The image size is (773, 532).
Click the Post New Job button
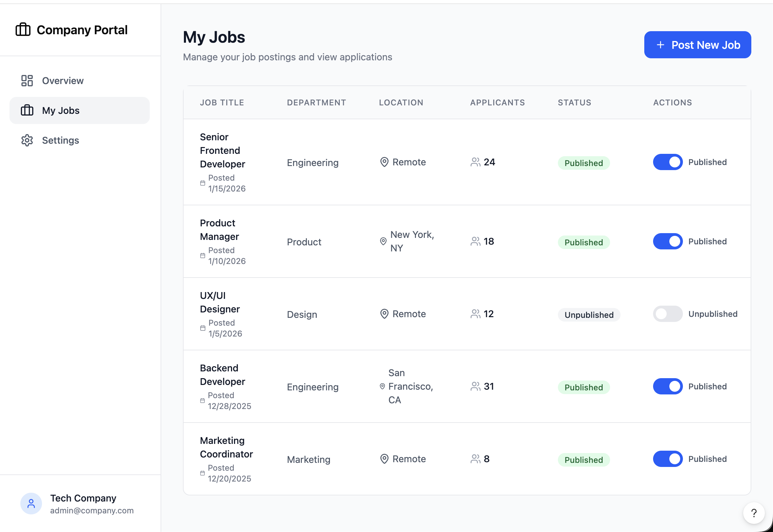tap(697, 44)
